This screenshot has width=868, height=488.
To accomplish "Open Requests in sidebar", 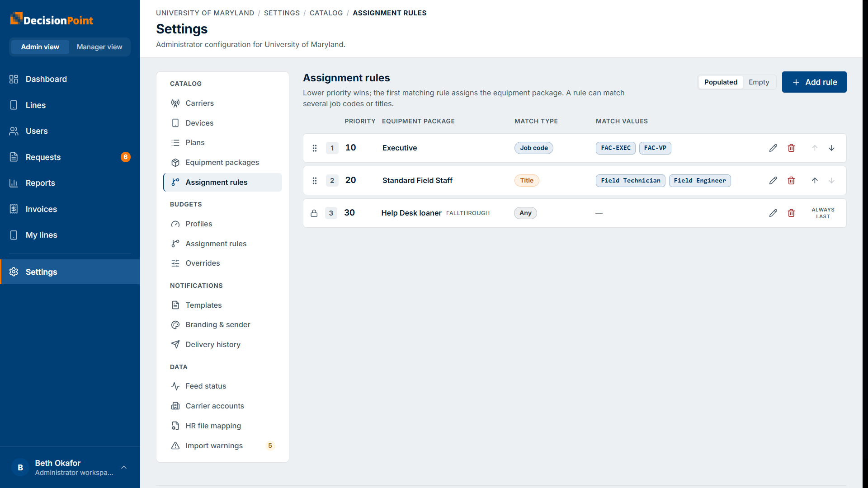I will click(x=70, y=157).
